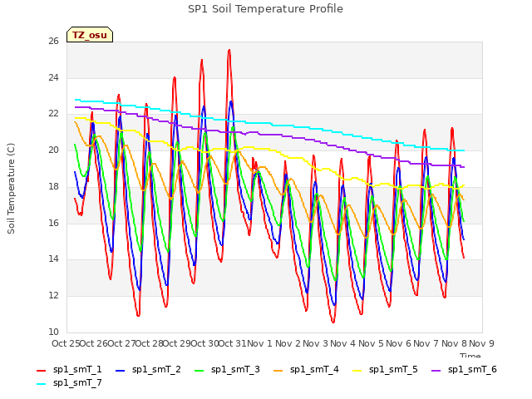Image resolution: width=532 pixels, height=399 pixels.
Task: Toggle sp1_smT_2 legend entry
Action: click(x=148, y=369)
